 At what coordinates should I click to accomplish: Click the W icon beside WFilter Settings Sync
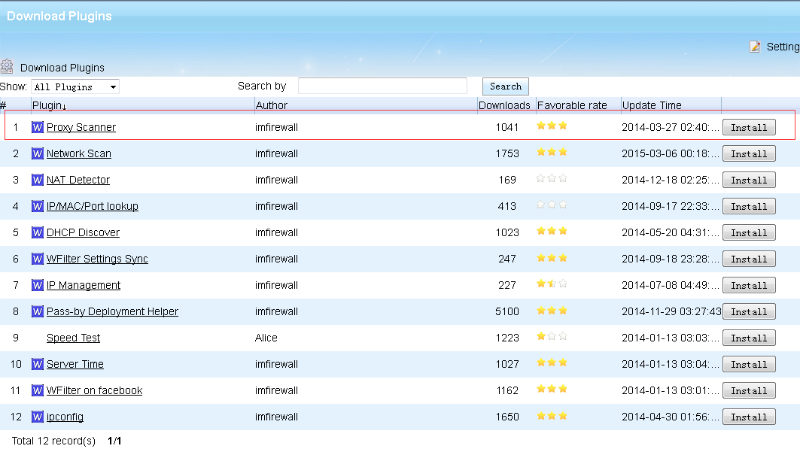pyautogui.click(x=37, y=259)
